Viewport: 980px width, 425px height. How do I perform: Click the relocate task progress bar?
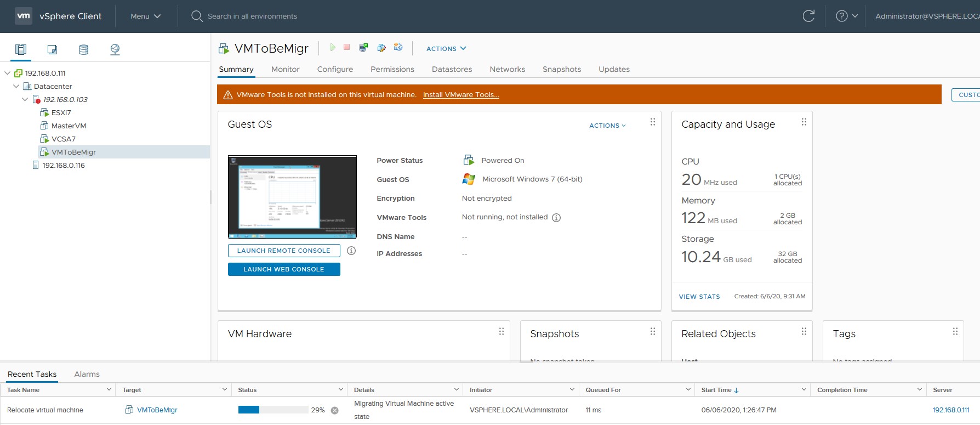point(273,410)
